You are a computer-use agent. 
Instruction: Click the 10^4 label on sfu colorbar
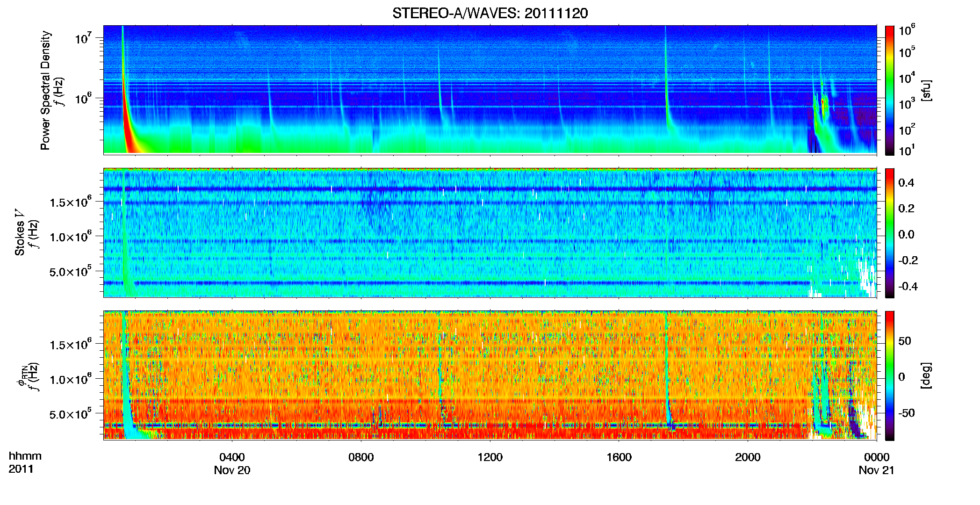click(907, 79)
